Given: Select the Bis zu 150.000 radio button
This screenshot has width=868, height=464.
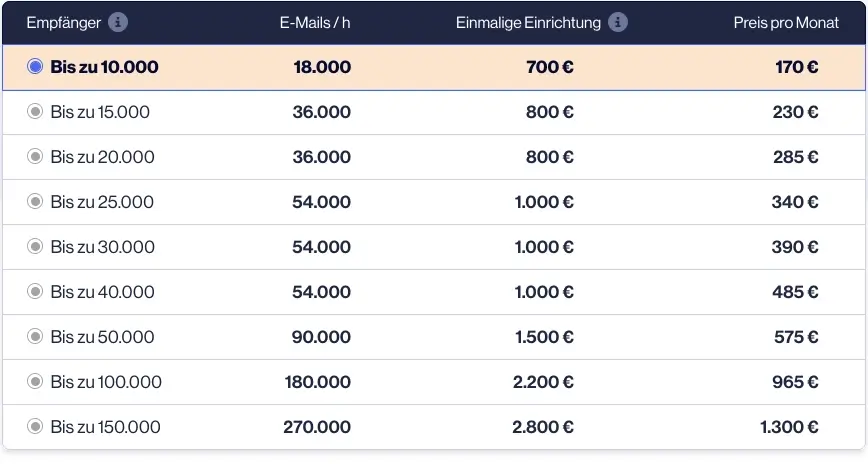Looking at the screenshot, I should [35, 426].
